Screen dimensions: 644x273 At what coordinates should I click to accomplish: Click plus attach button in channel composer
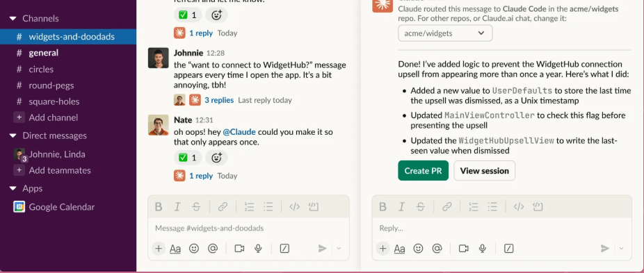coord(159,249)
